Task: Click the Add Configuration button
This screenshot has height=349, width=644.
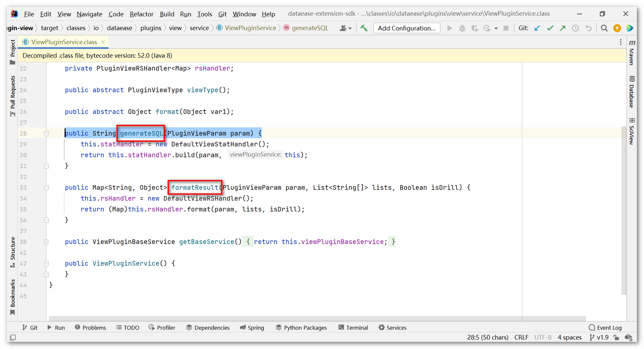Action: click(406, 28)
